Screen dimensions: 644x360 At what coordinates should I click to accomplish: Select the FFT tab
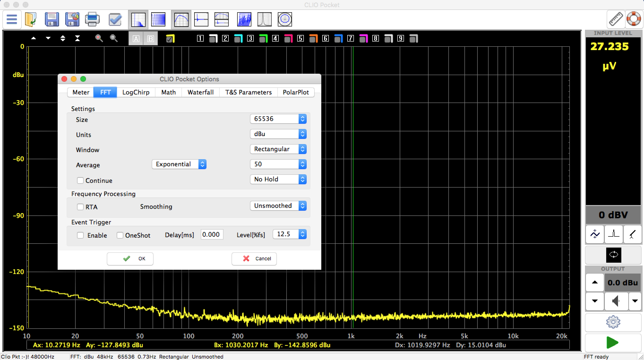(x=105, y=92)
